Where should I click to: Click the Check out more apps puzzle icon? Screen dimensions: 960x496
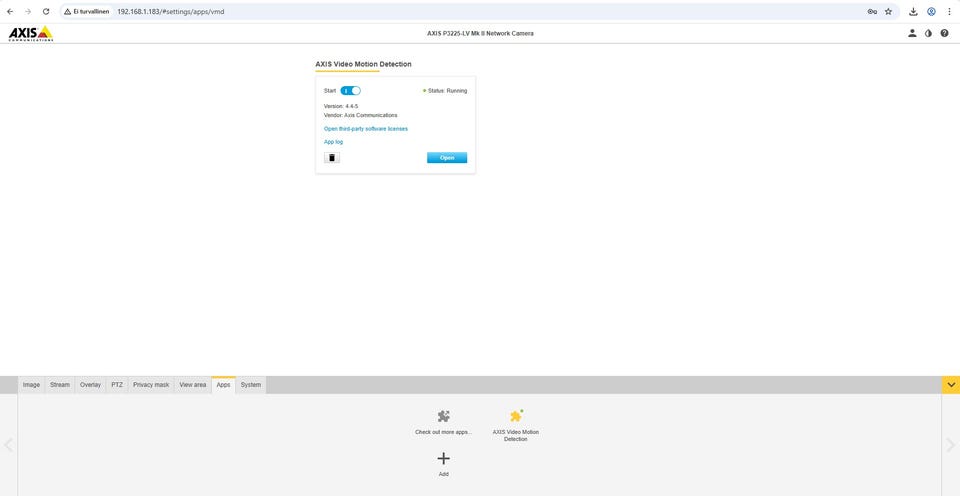pyautogui.click(x=444, y=416)
